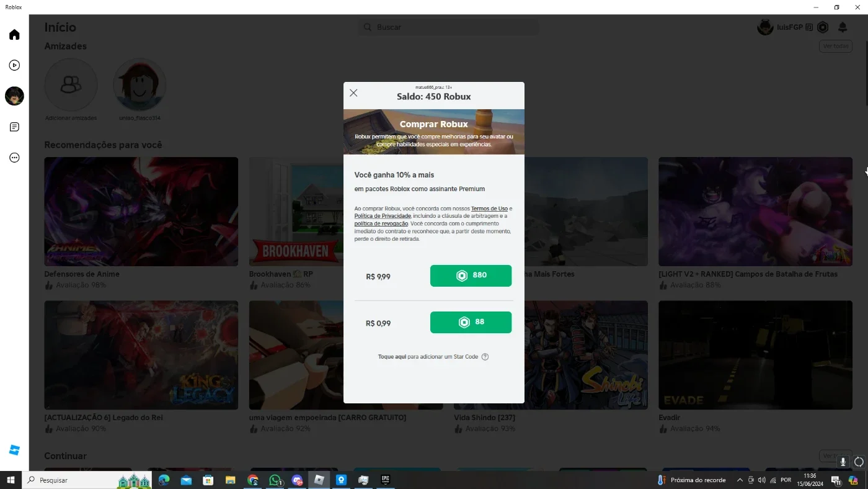Open Defensores de Anime game card
The height and width of the screenshot is (489, 868).
141,212
